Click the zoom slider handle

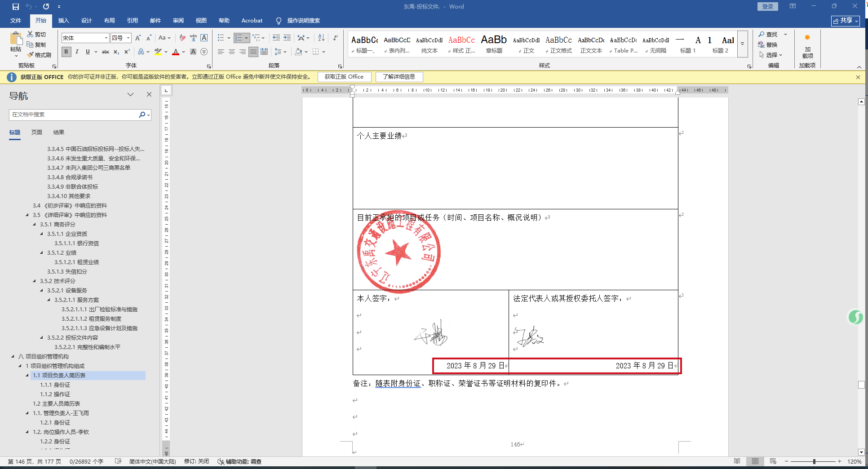pos(814,461)
